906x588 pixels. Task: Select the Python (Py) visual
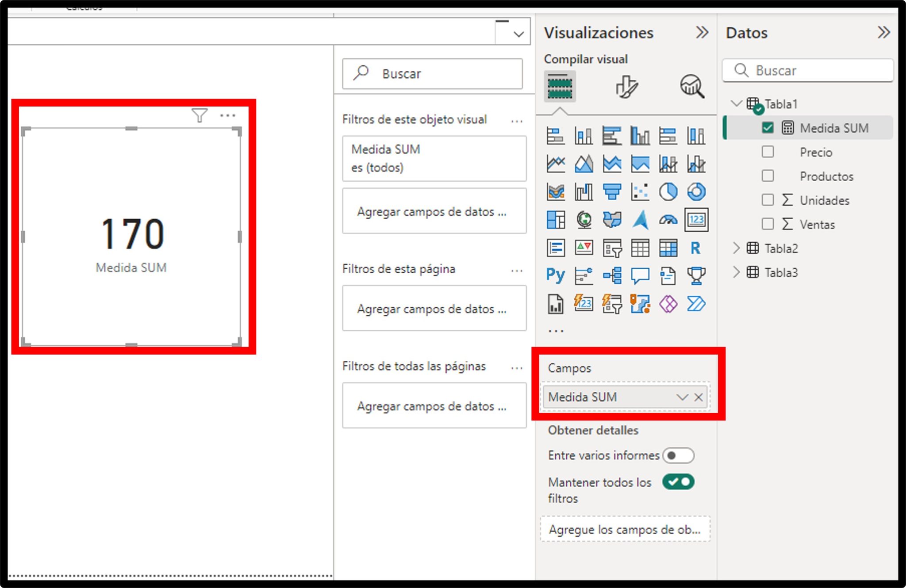coord(556,276)
